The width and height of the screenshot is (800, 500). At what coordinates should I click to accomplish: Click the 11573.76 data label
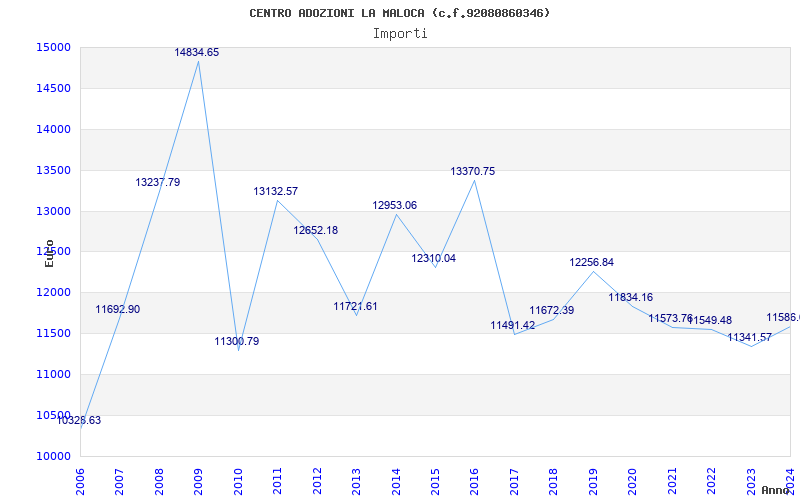[670, 318]
